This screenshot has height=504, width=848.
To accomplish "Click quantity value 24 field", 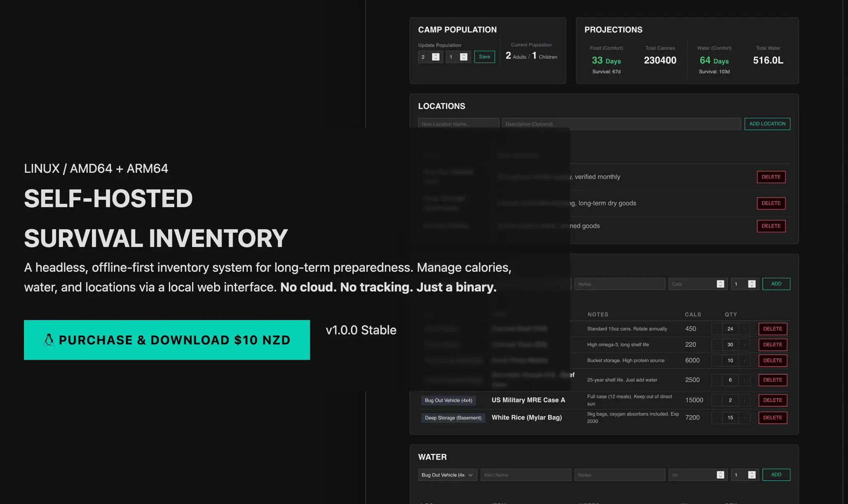I will [730, 329].
